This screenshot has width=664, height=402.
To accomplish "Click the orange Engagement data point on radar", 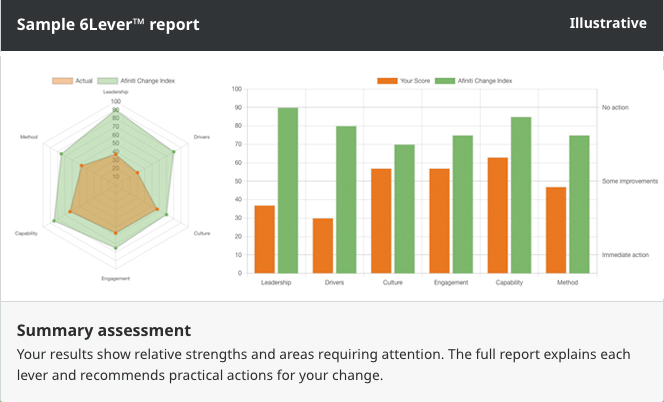I will (116, 233).
